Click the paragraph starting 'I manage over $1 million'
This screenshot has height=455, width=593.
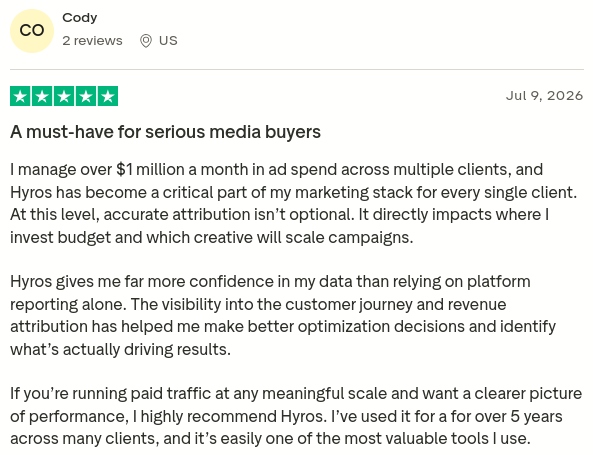click(x=294, y=203)
